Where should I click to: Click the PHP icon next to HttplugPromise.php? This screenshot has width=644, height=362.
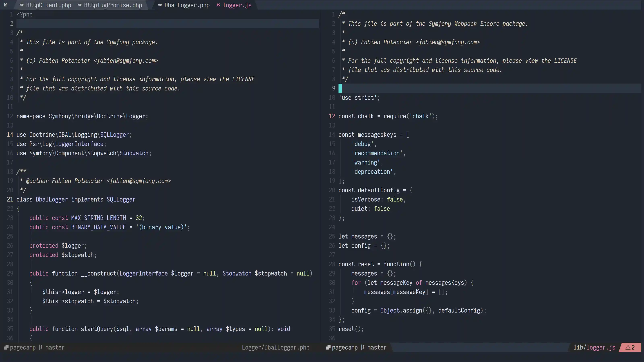[x=79, y=5]
